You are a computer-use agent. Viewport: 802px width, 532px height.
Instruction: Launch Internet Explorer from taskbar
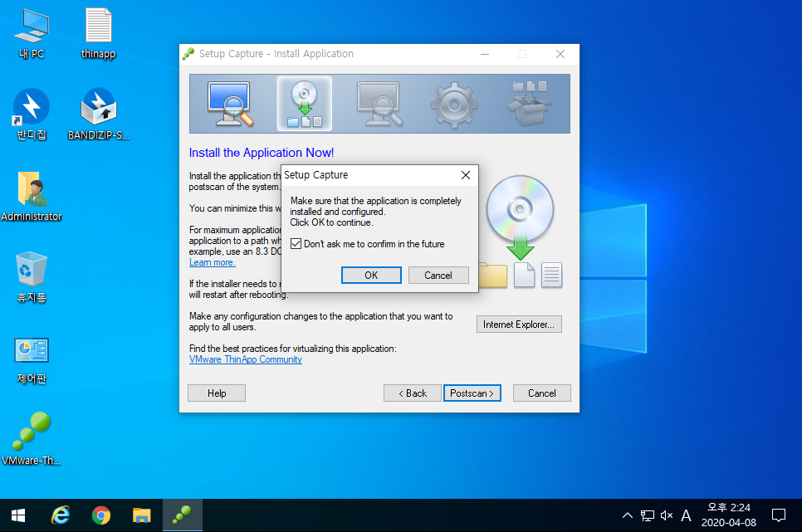61,515
